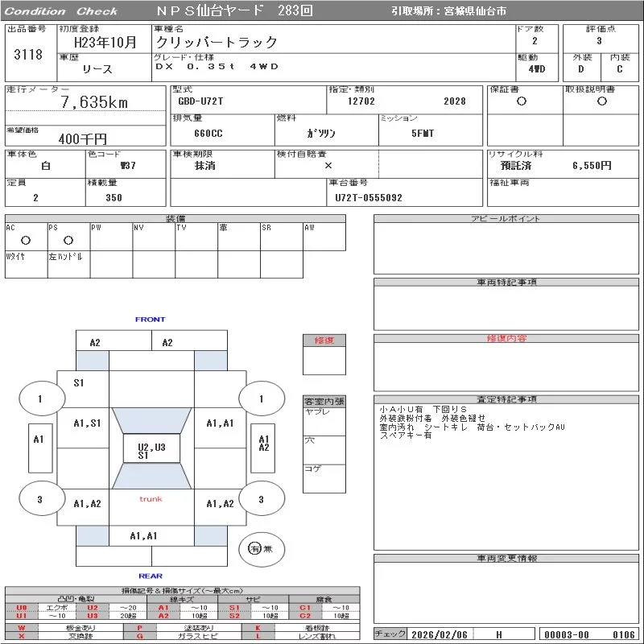The image size is (644, 644).
Task: Select designation number '12702'
Action: point(361,101)
